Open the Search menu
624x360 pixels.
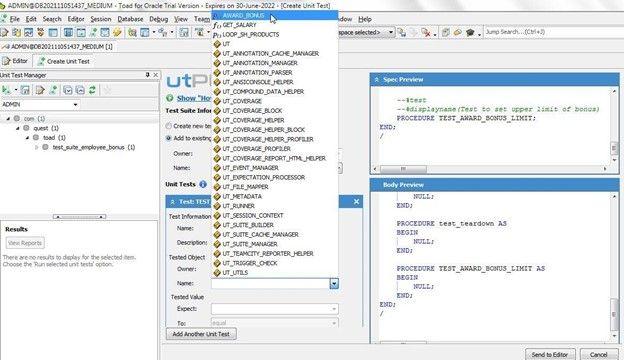pyautogui.click(x=52, y=19)
